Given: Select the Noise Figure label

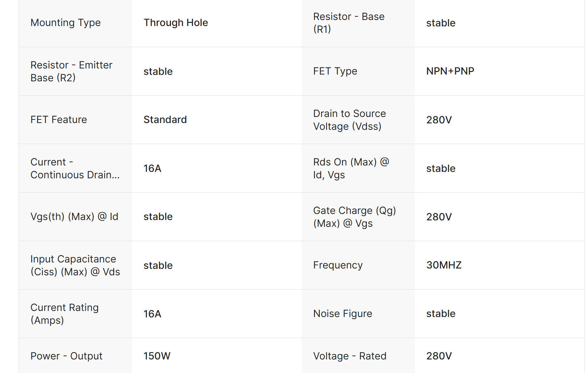Looking at the screenshot, I should point(343,314).
